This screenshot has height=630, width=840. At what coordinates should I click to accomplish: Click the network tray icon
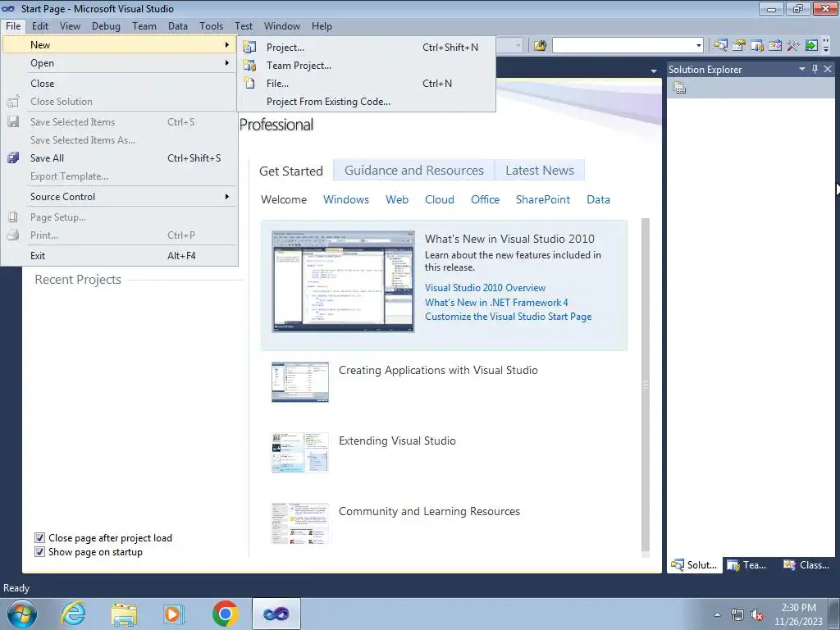coord(737,614)
